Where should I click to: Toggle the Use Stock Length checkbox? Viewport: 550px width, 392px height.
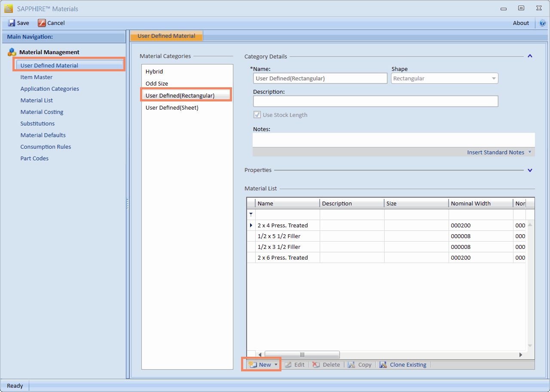[257, 115]
